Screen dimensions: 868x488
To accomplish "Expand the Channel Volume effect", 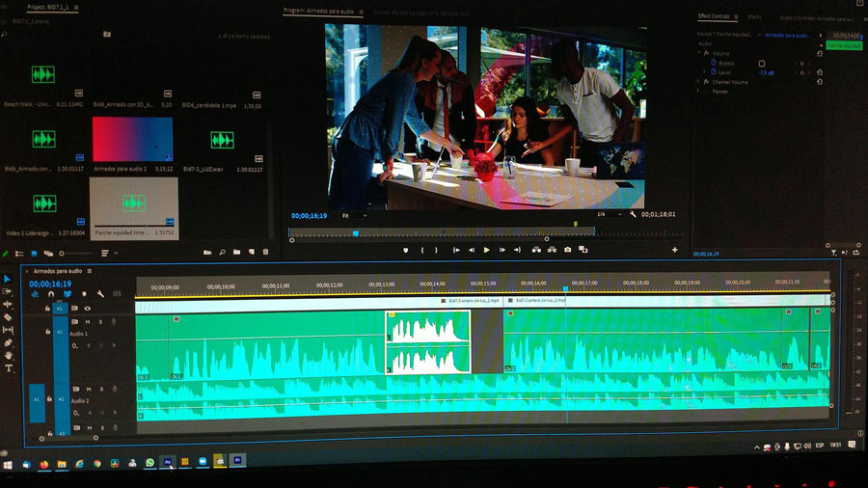I will pyautogui.click(x=699, y=82).
